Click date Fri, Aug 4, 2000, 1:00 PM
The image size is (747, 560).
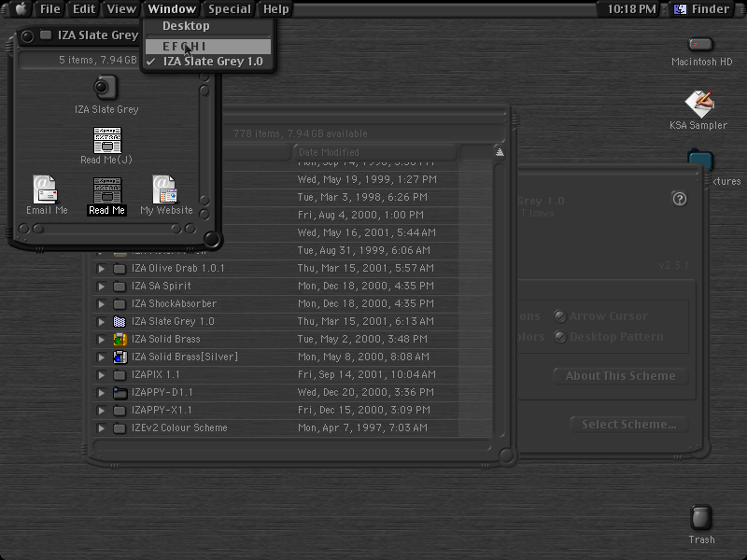[360, 215]
